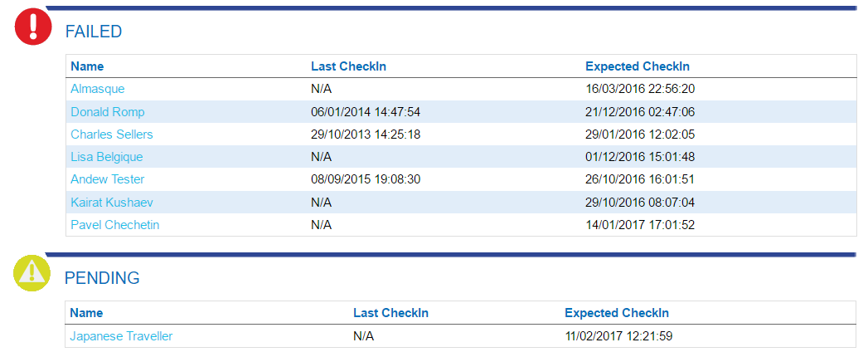868x352 pixels.
Task: Click the PENDING section heading
Action: tap(102, 278)
